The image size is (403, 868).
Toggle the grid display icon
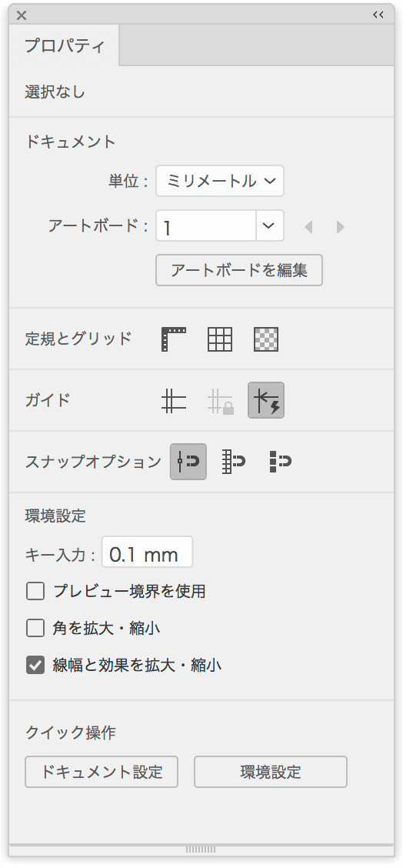(x=220, y=339)
